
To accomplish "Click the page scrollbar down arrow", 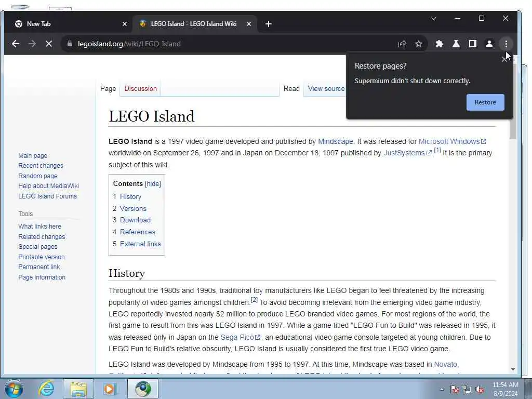I will pos(513,369).
